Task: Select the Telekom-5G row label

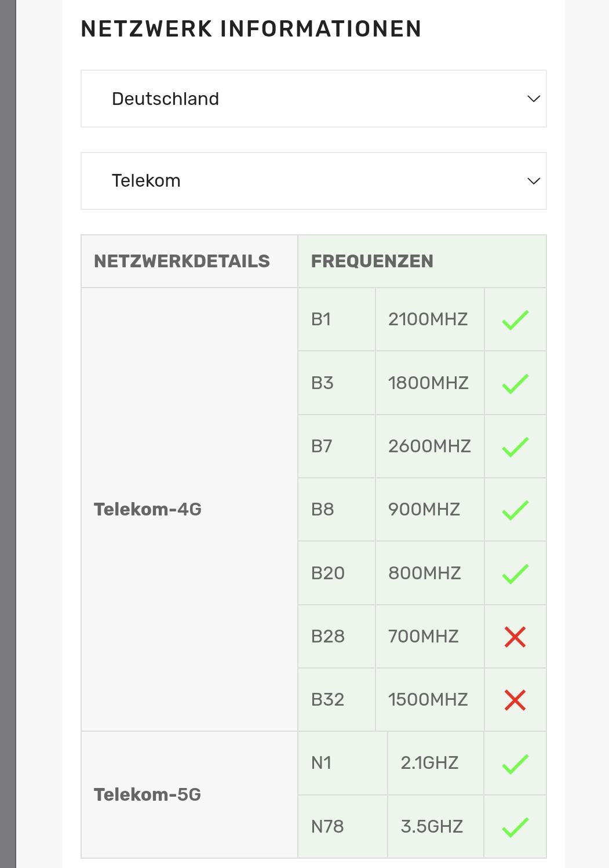Action: (x=148, y=794)
